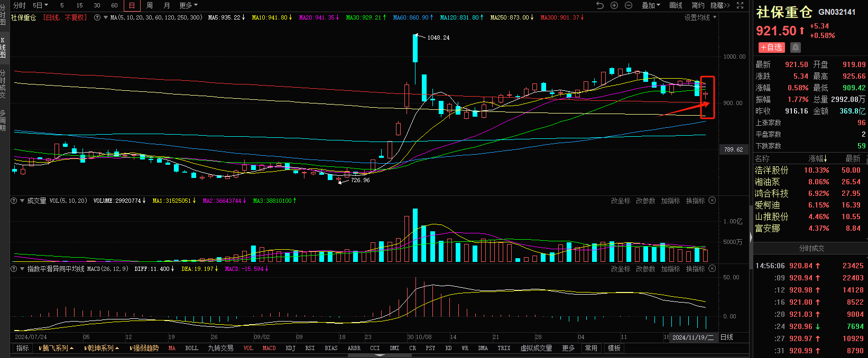Open help icon next to MA indicator label

(97, 17)
